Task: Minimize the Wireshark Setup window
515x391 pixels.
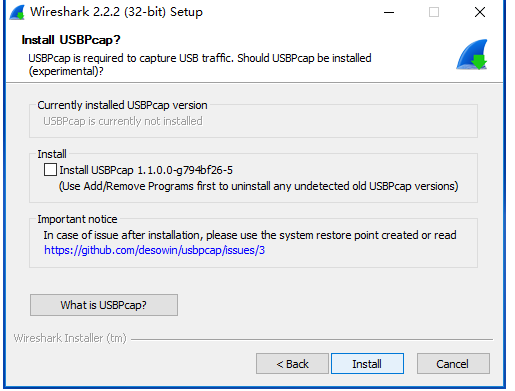Action: pyautogui.click(x=389, y=13)
